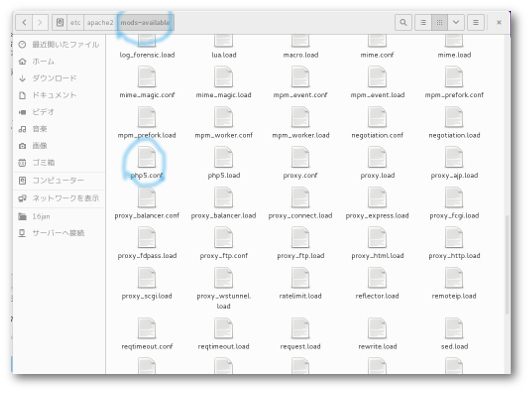Open the view options dropdown arrow
The image size is (530, 393).
[x=456, y=23]
